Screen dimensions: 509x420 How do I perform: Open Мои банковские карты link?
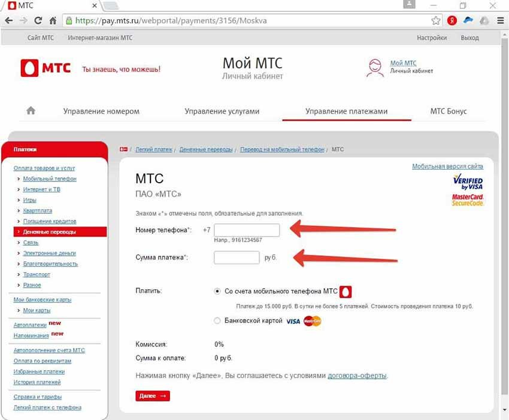(x=43, y=300)
